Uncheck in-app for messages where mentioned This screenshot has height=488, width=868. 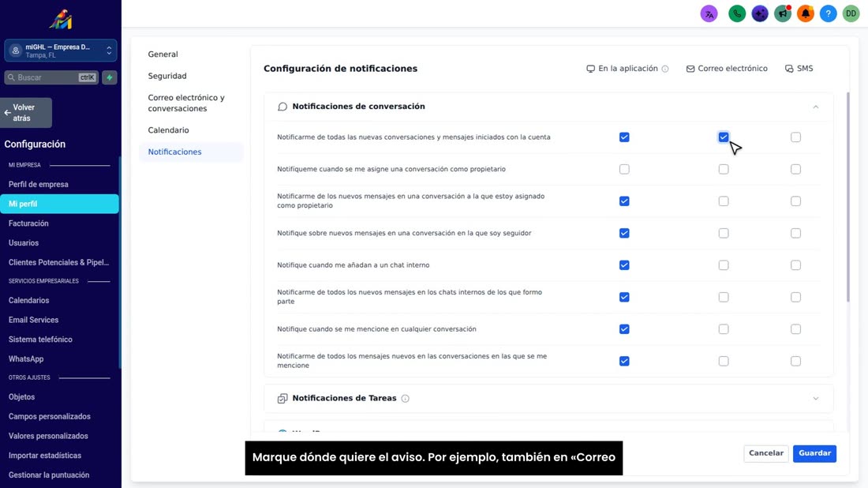(624, 361)
